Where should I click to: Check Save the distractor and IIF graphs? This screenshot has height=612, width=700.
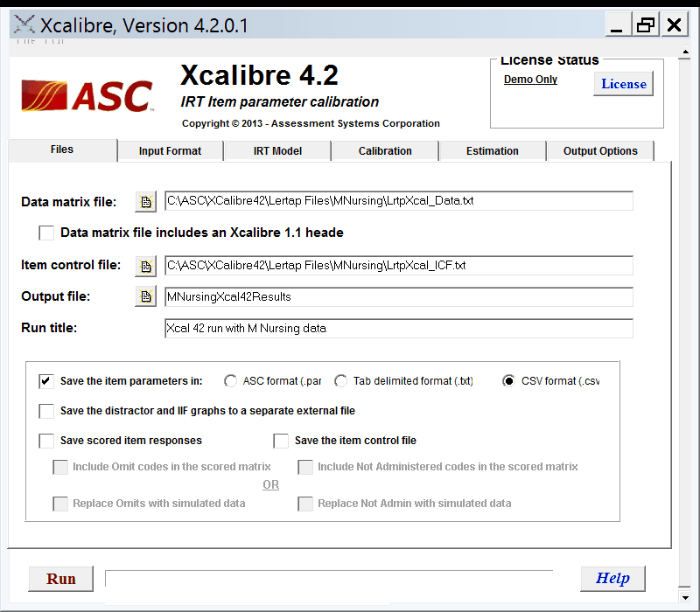[46, 411]
